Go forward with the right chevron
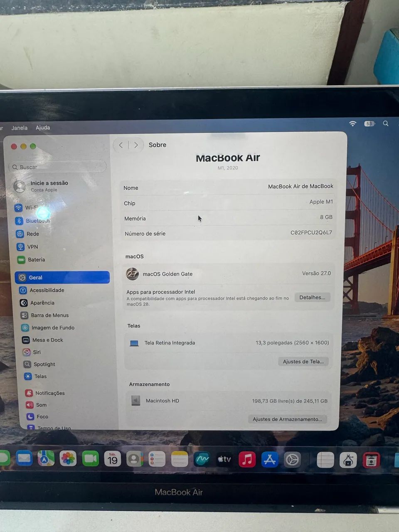 [x=136, y=145]
